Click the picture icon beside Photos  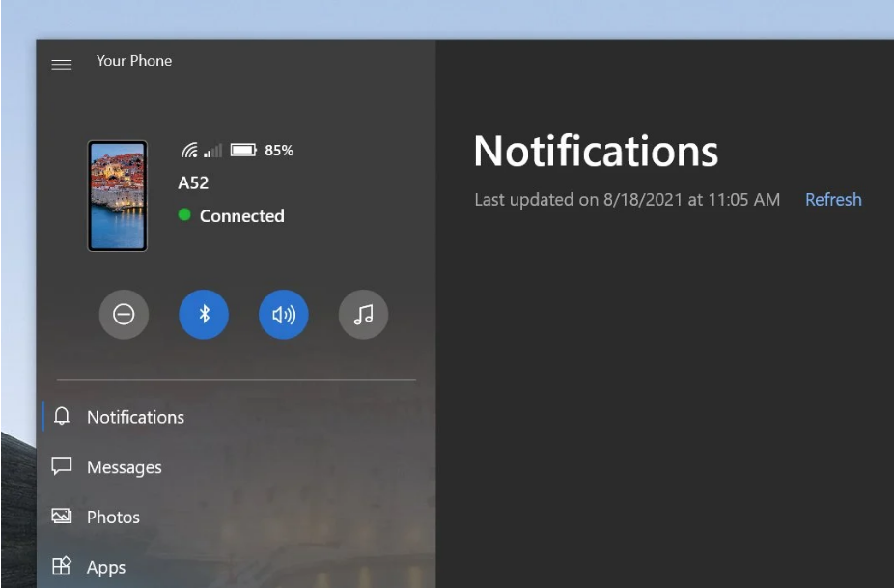point(62,517)
